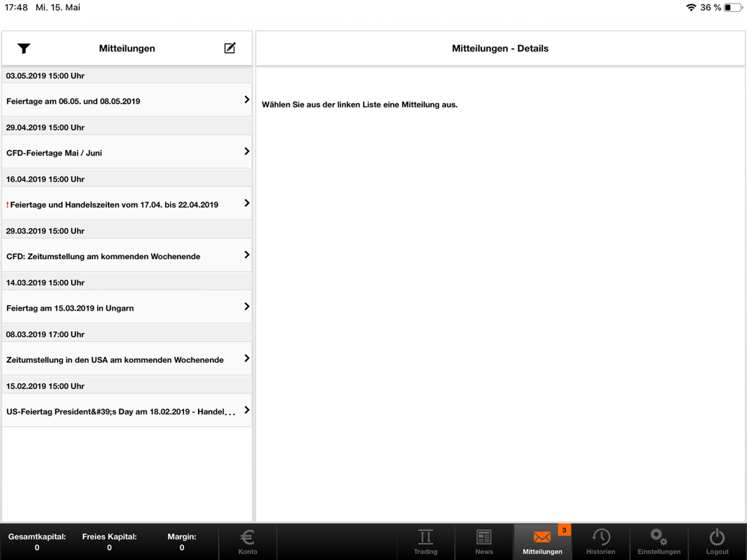This screenshot has width=747, height=560.
Task: Click the red exclamation priority marker
Action: tap(7, 205)
